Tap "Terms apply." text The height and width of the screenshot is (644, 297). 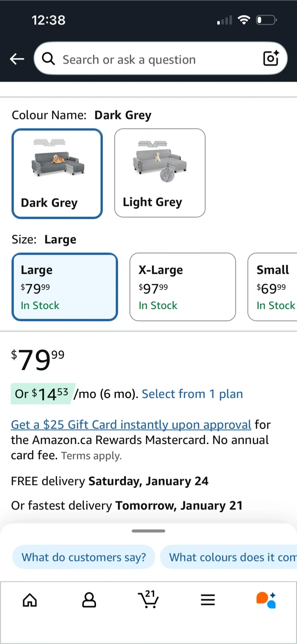pos(91,456)
